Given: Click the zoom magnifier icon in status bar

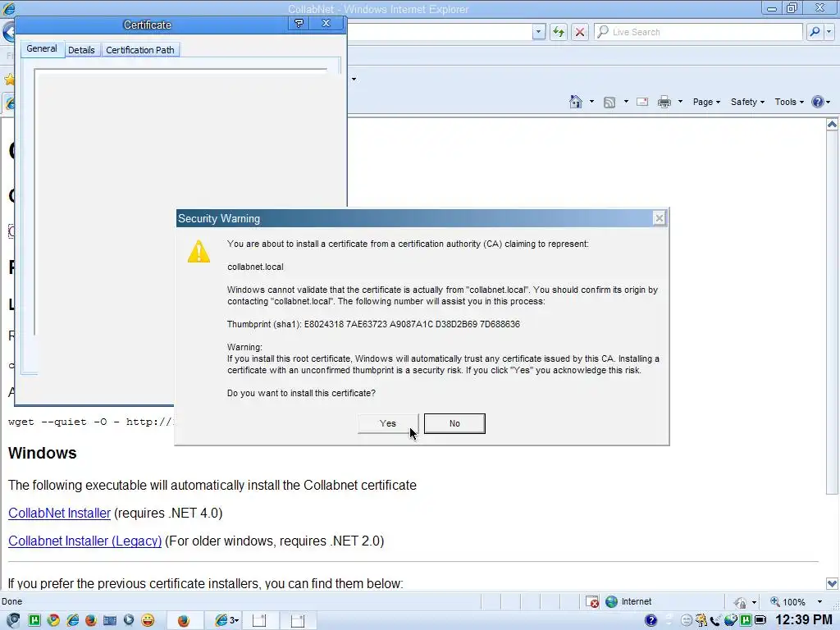Looking at the screenshot, I should [x=774, y=601].
